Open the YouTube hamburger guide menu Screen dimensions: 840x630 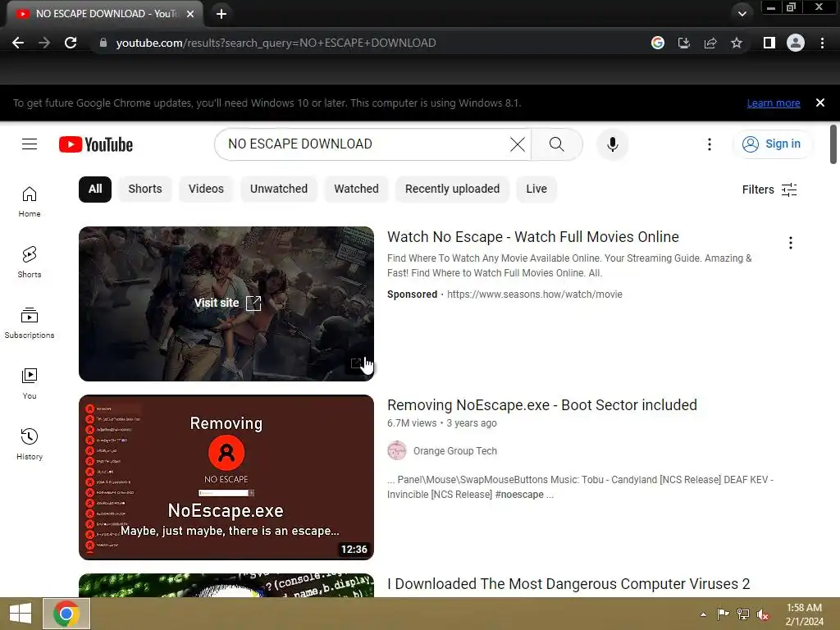pyautogui.click(x=30, y=144)
